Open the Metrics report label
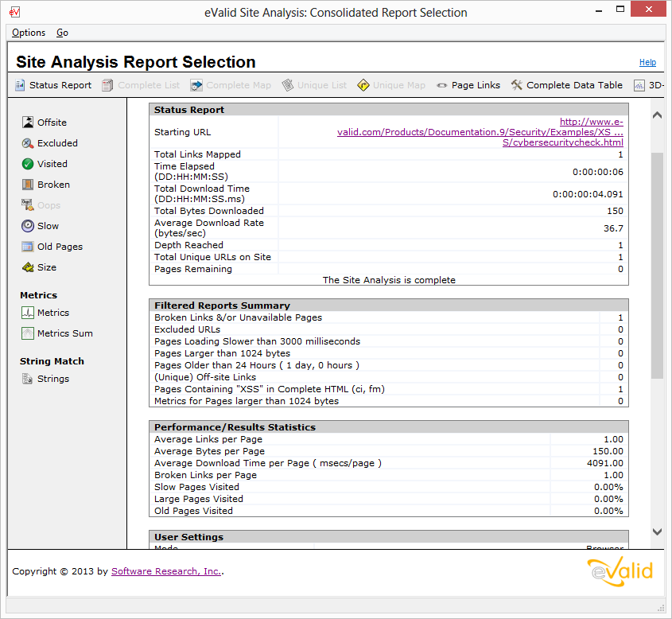Screen dimensions: 672x619 (x=53, y=313)
